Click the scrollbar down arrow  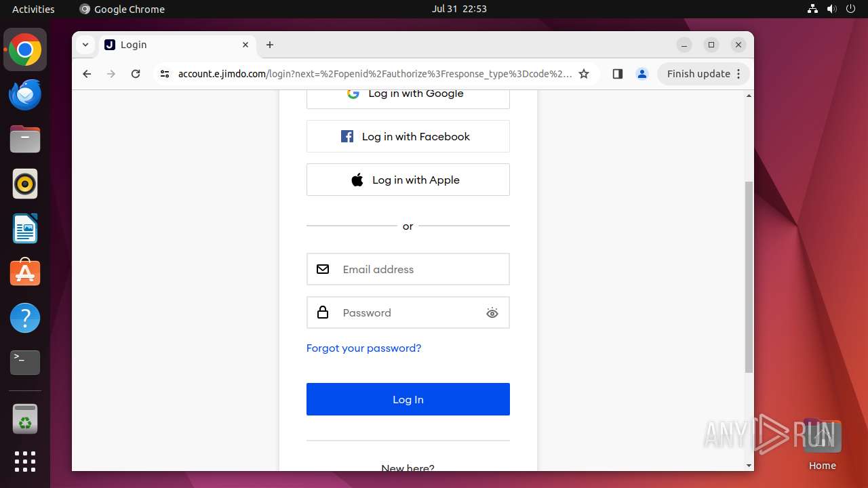click(749, 466)
